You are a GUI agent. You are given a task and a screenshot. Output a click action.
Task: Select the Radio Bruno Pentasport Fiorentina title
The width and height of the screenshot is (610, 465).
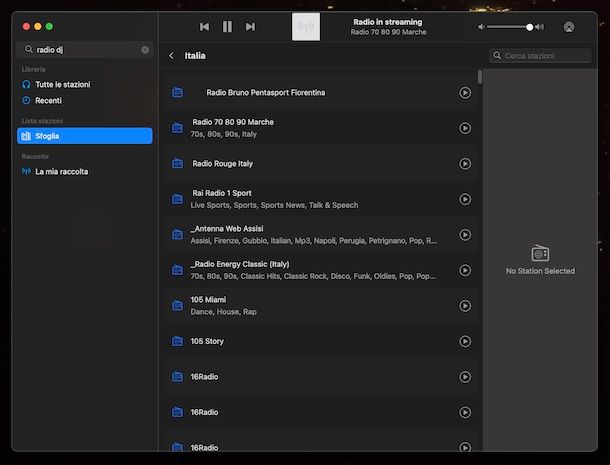(x=266, y=93)
